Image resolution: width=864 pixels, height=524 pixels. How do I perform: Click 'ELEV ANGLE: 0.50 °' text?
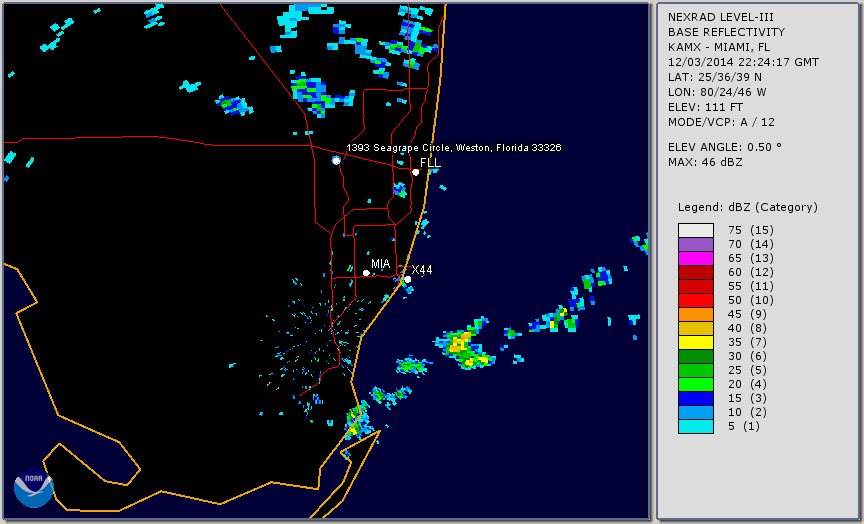[725, 147]
